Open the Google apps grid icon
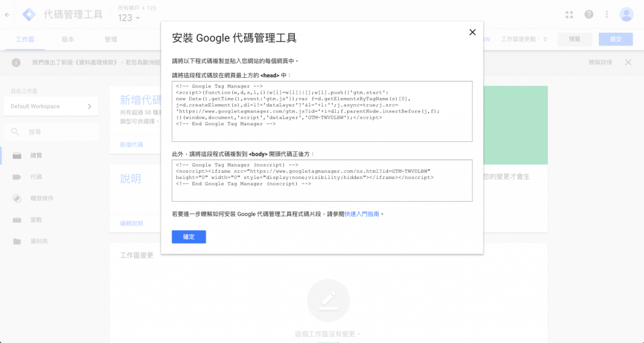Screen dimensions: 644x343 (x=569, y=15)
